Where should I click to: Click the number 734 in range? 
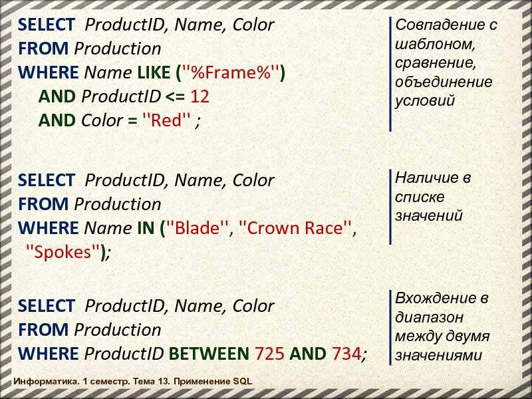coord(345,354)
